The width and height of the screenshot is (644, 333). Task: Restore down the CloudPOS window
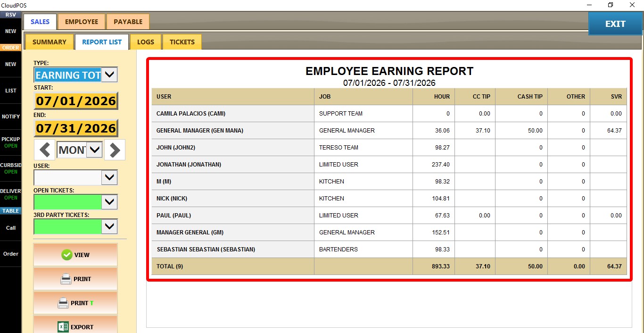point(611,5)
